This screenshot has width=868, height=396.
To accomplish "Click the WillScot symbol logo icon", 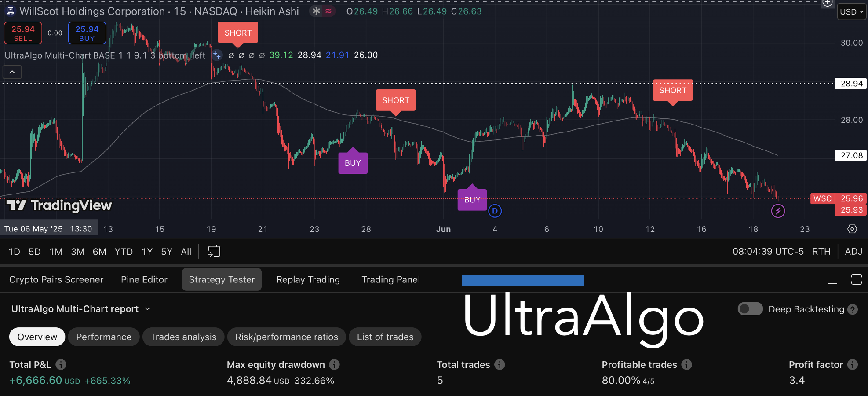I will 10,11.
